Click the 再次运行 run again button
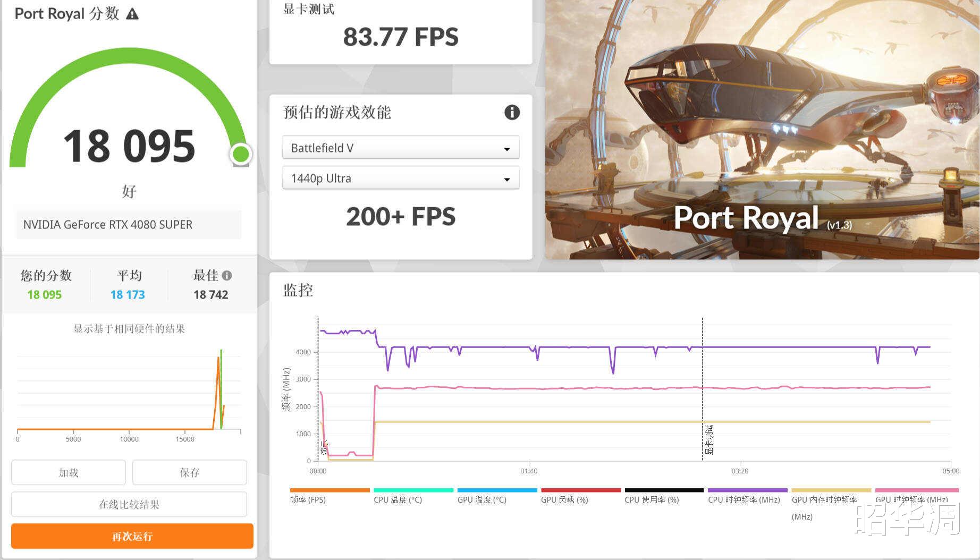 tap(131, 537)
